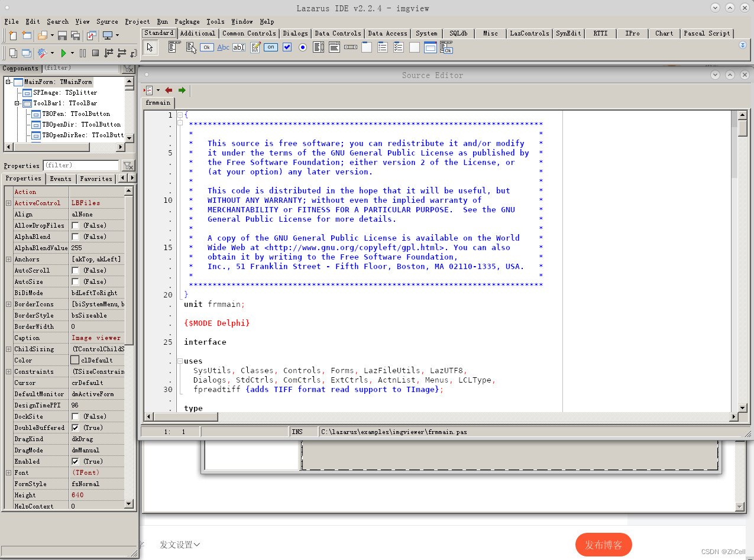Screen dimensions: 754x560
Task: Click the Source Editor horizontal scrollbar
Action: pyautogui.click(x=442, y=417)
